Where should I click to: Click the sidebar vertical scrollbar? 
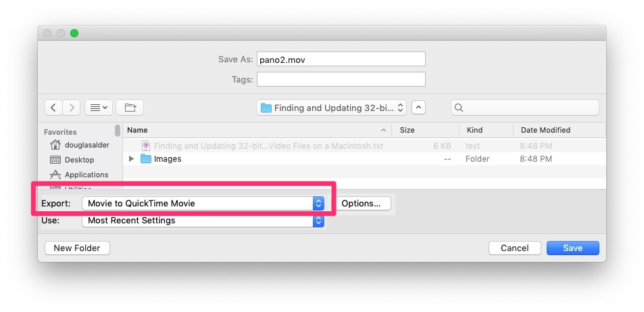118,131
